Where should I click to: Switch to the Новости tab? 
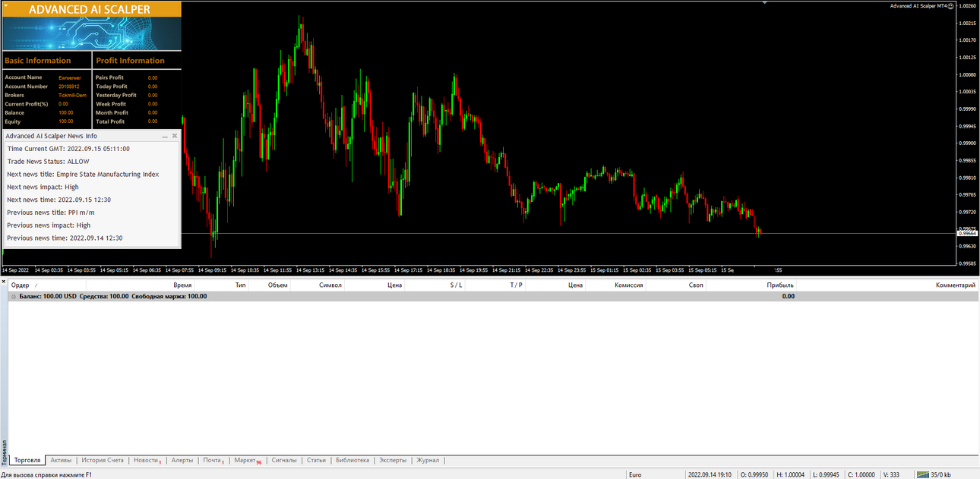click(x=147, y=460)
